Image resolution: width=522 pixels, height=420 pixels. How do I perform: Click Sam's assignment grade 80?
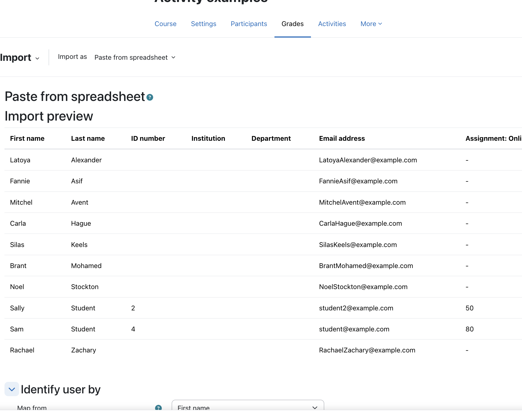pos(470,329)
